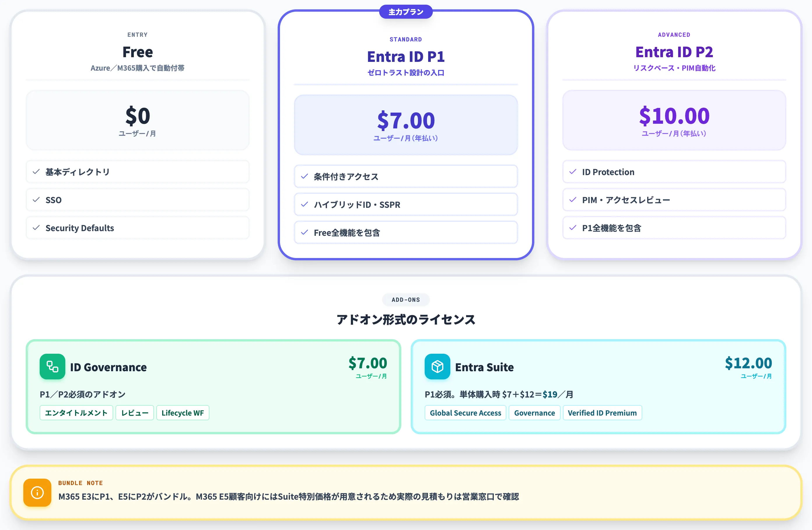Click the P1／P2必須のアドオン description
The height and width of the screenshot is (530, 812).
(83, 394)
